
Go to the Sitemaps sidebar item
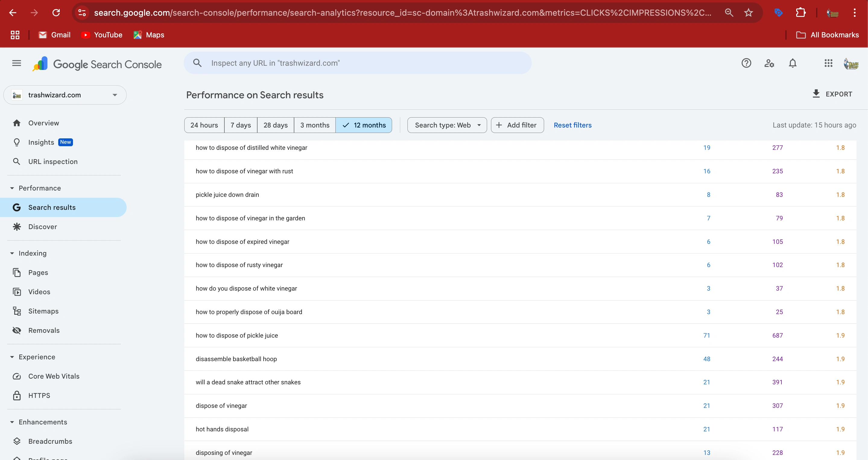[x=43, y=311]
